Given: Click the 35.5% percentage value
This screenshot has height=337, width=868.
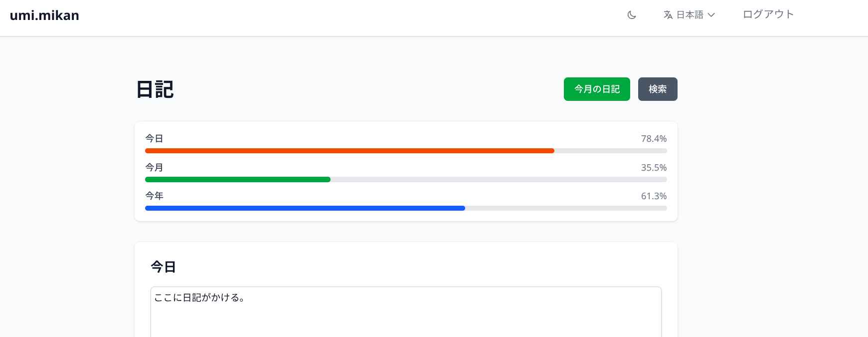Looking at the screenshot, I should pos(654,168).
